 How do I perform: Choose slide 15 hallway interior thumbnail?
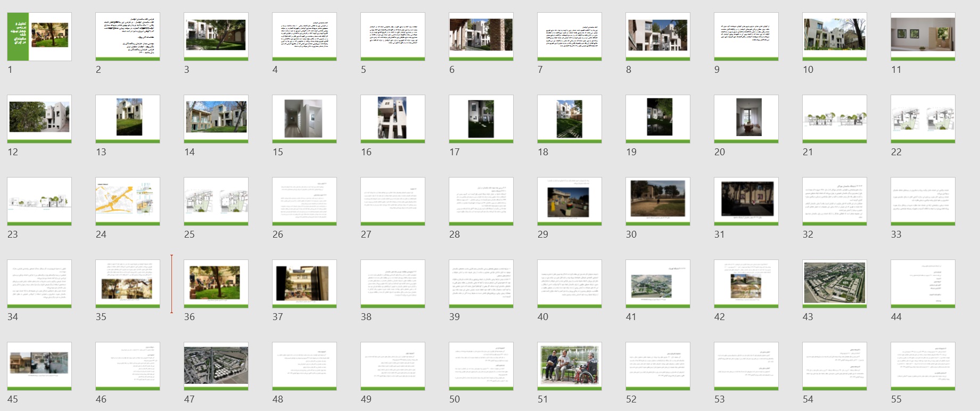(x=304, y=119)
